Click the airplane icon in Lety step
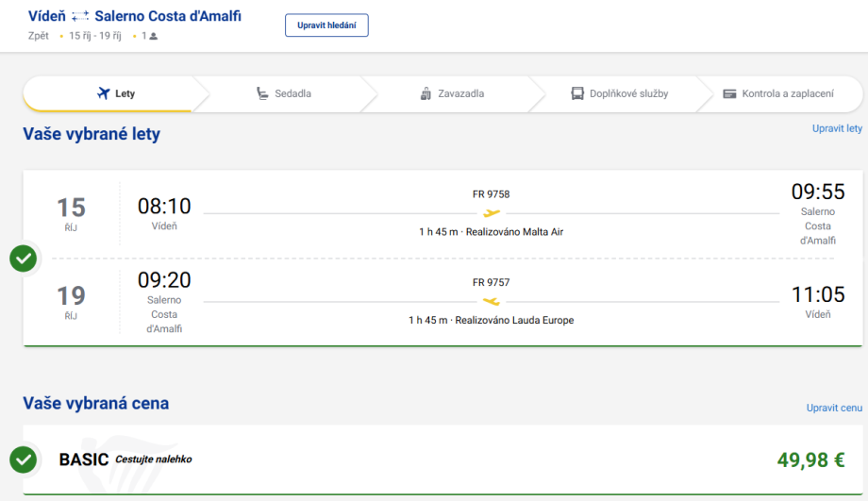Viewport: 868px width, 501px height. coord(104,93)
